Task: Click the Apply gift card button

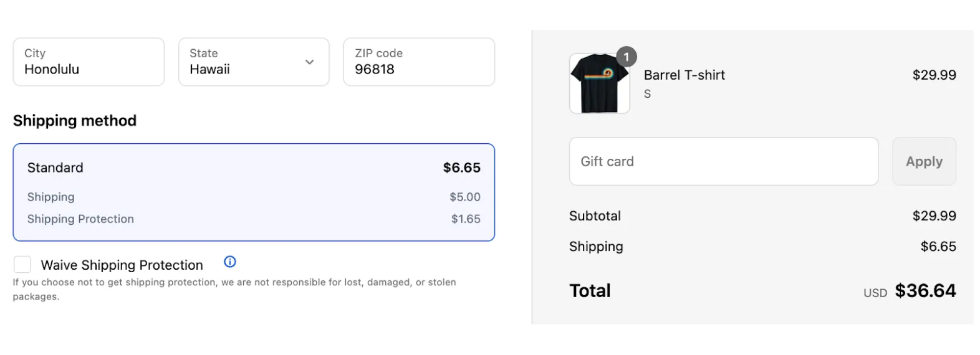Action: pos(923,161)
